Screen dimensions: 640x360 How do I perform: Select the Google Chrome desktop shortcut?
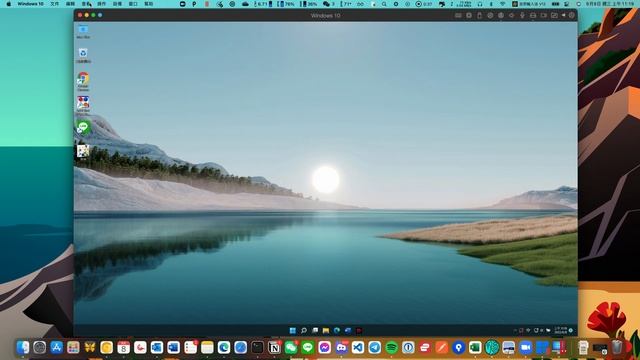[x=83, y=80]
